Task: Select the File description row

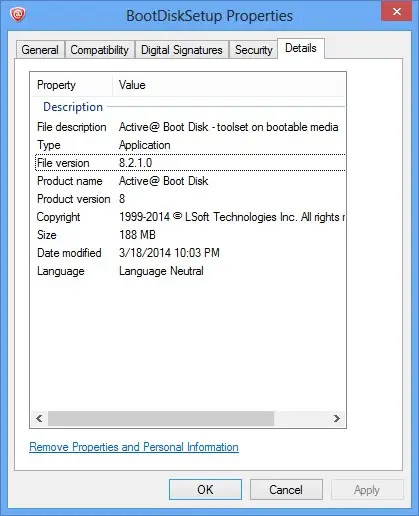Action: pyautogui.click(x=190, y=127)
